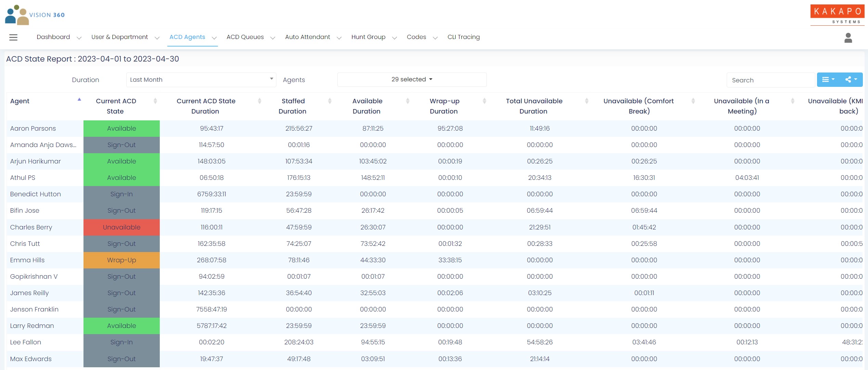Image resolution: width=868 pixels, height=370 pixels.
Task: Open the ACD Queues menu
Action: pyautogui.click(x=245, y=37)
